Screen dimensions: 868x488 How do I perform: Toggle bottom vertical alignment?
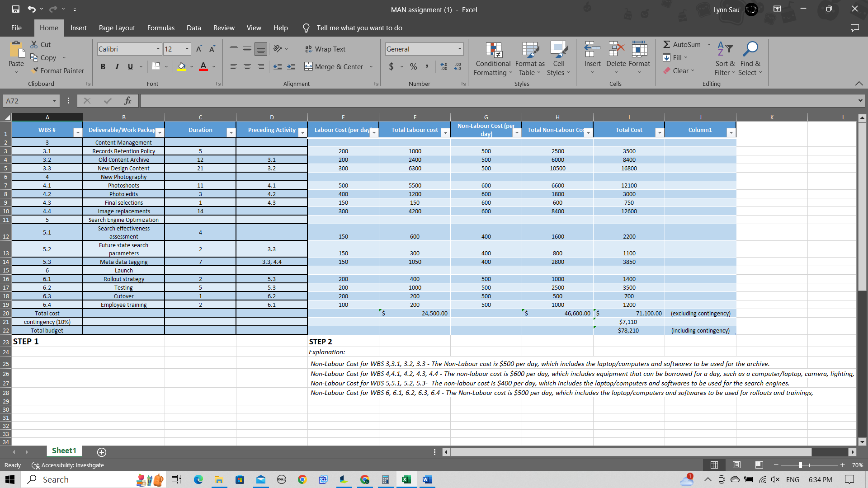[261, 49]
